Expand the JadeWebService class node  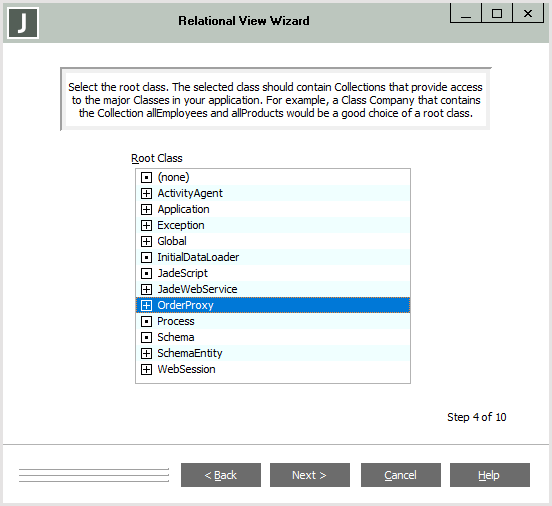point(146,289)
